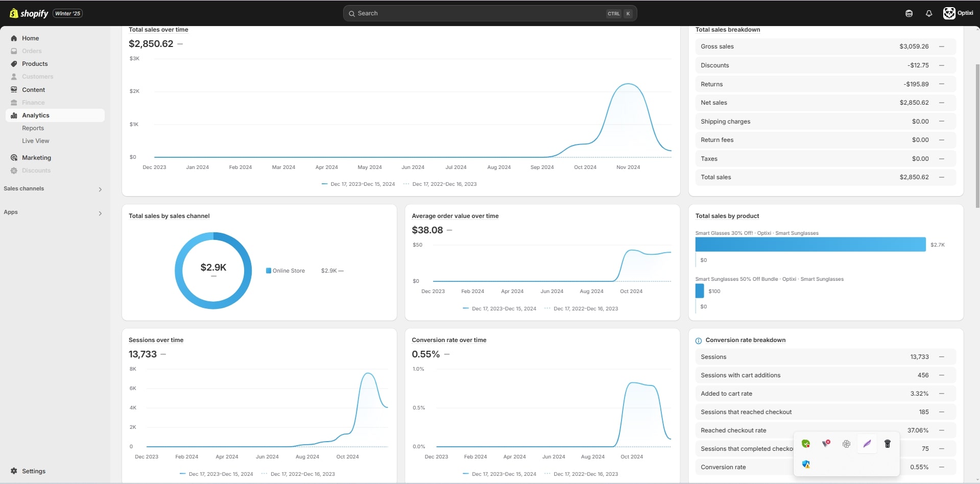Open Live View in the sidebar
Viewport: 980px width, 484px height.
pos(35,141)
